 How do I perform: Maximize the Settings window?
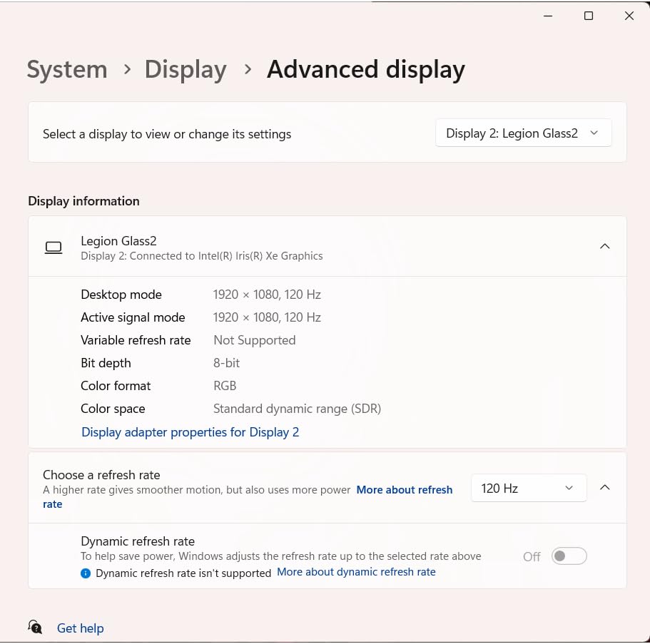click(589, 16)
